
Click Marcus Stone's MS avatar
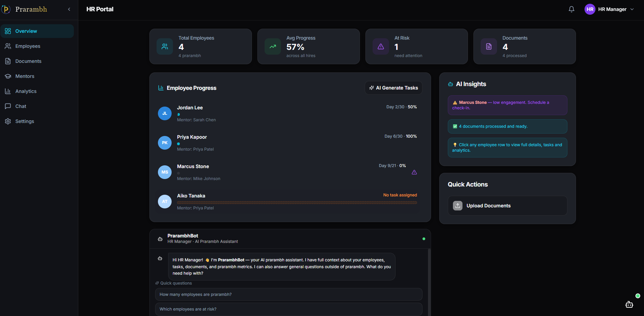(x=165, y=172)
